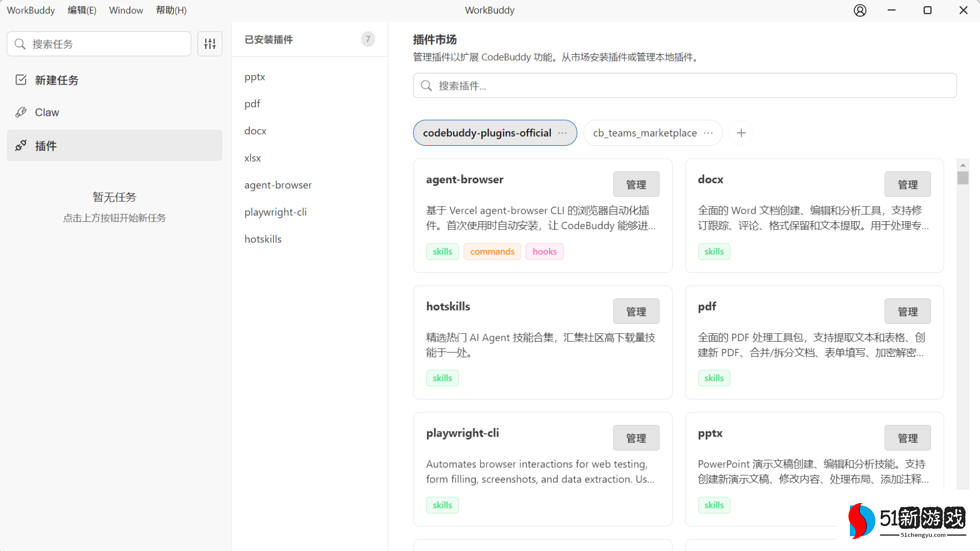
Task: Click 管理 on the pptx card
Action: 907,438
